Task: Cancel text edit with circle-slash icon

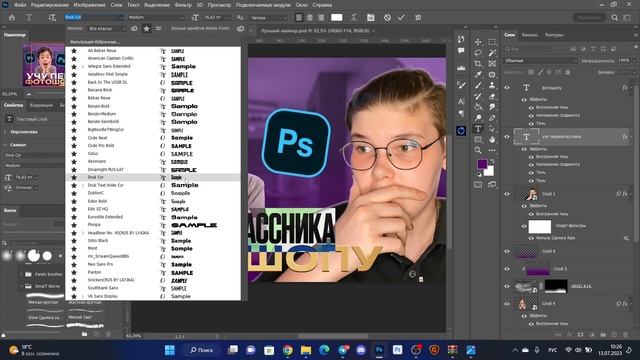Action: tap(387, 18)
